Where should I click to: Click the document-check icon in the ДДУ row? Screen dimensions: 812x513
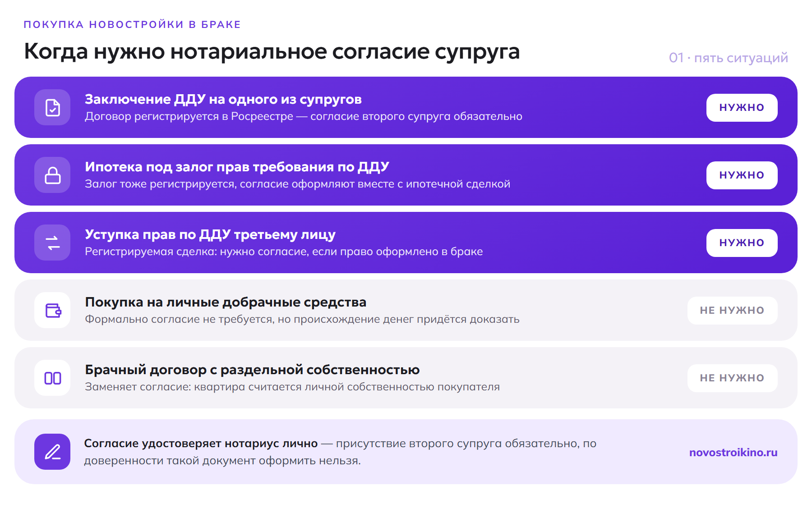coord(52,107)
